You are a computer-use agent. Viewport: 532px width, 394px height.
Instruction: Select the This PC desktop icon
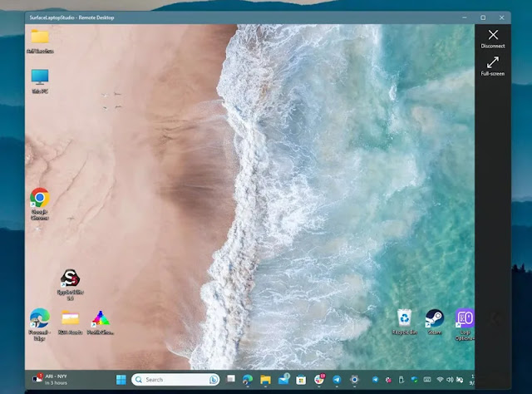click(40, 81)
